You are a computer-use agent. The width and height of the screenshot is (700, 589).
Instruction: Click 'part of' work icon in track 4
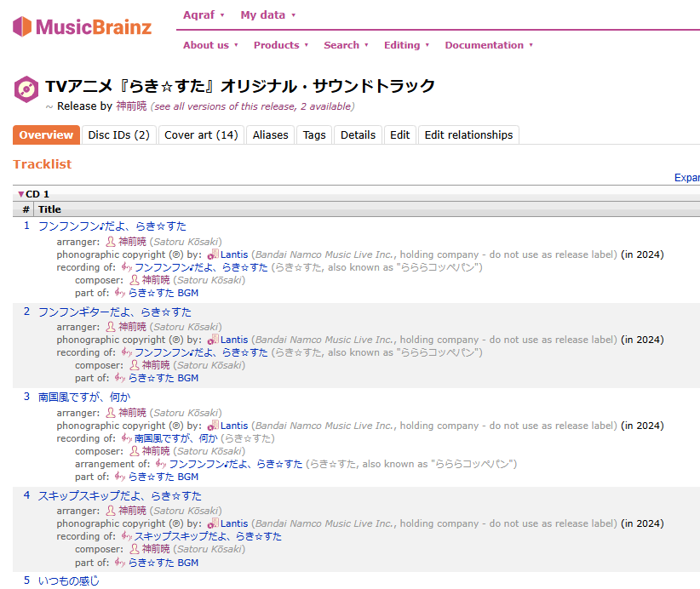(119, 563)
